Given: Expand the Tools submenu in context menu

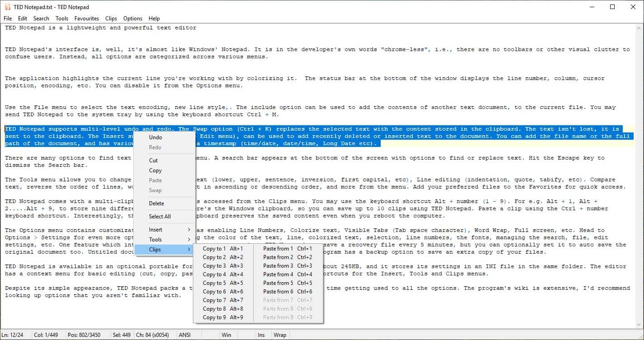Looking at the screenshot, I should [x=164, y=240].
